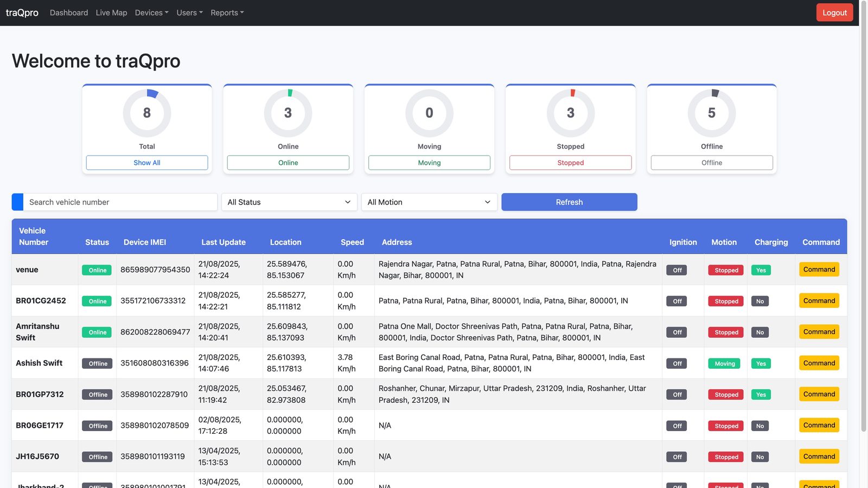Open the All Motion dropdown
The width and height of the screenshot is (868, 488).
[x=429, y=202]
